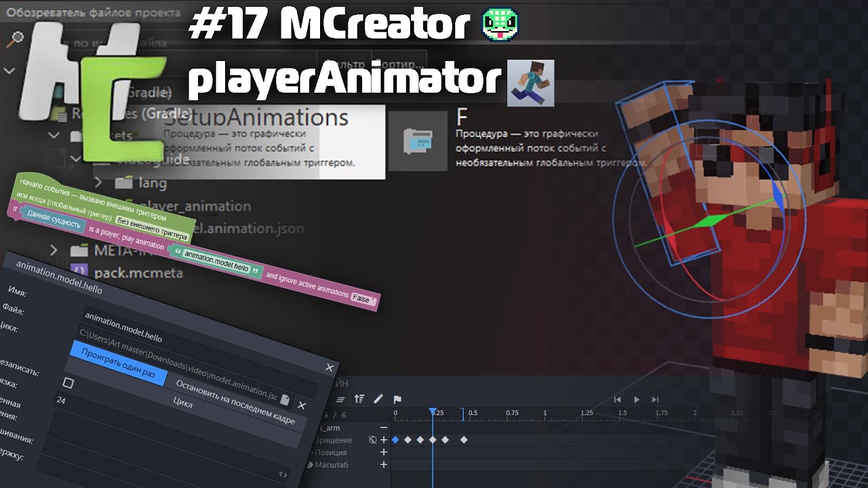Click the magnifier search icon in project browser
This screenshot has width=868, height=488.
tap(14, 41)
